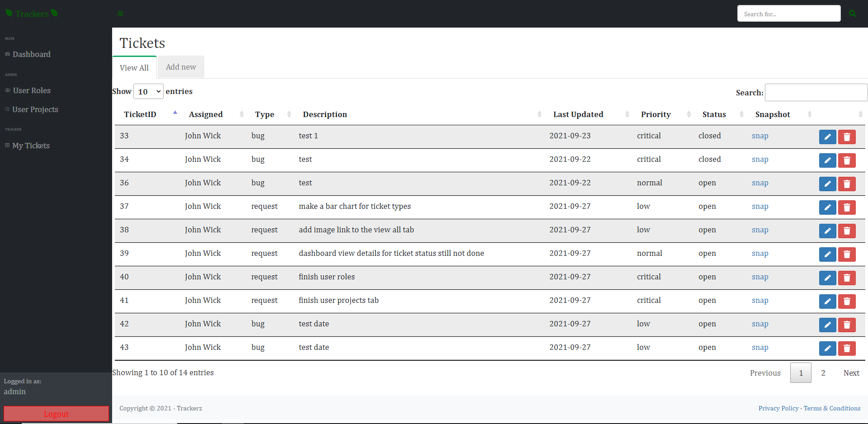
Task: Open User Roles in the sidebar
Action: coord(32,90)
